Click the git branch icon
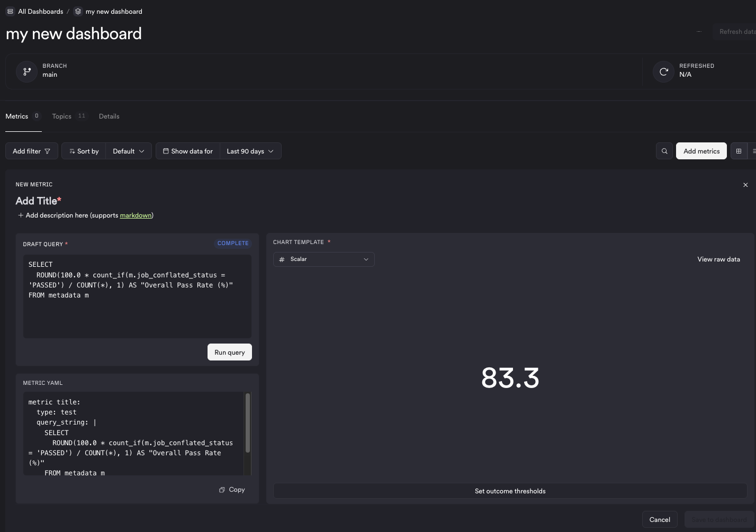Viewport: 756px width, 532px height. [x=26, y=71]
